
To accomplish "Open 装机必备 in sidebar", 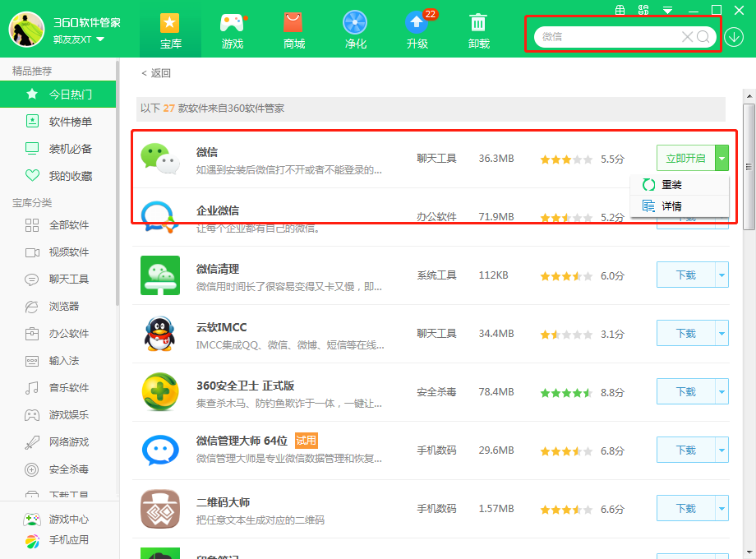I will 58,149.
